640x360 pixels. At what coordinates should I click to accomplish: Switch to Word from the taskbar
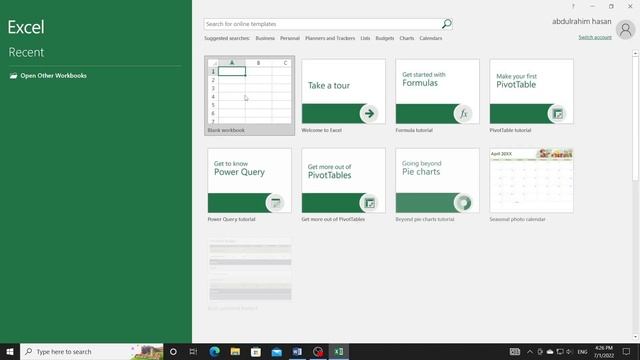[297, 351]
